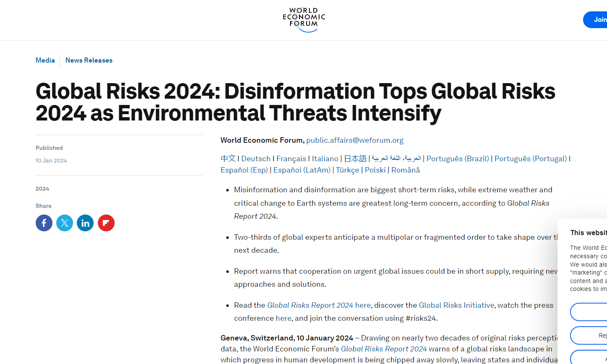Open the Română translation
Image resolution: width=607 pixels, height=364 pixels.
[406, 170]
